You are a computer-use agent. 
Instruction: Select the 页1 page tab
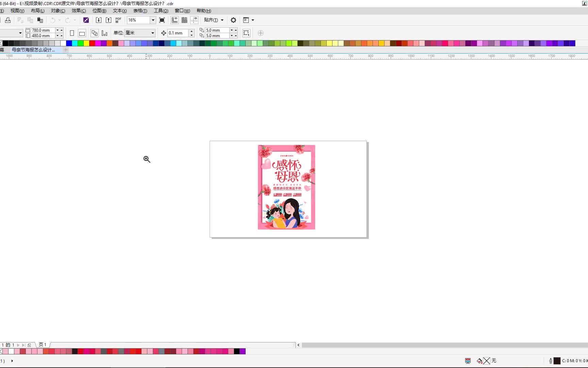[43, 345]
